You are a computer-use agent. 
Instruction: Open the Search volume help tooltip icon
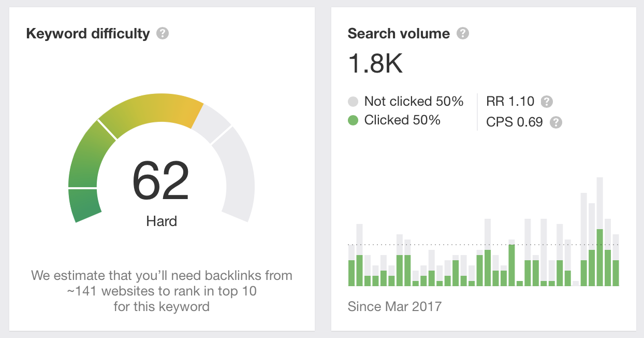pyautogui.click(x=463, y=34)
